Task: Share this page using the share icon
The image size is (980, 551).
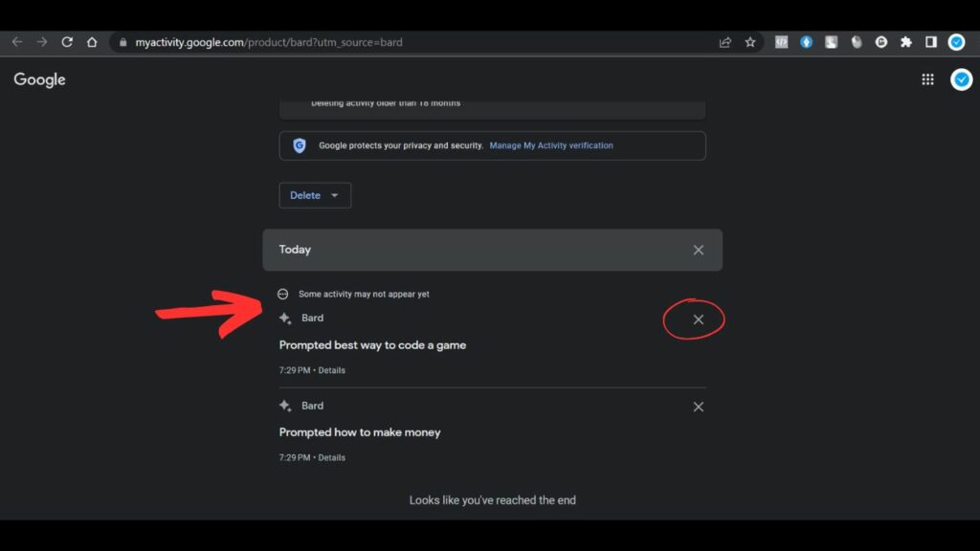Action: point(725,42)
